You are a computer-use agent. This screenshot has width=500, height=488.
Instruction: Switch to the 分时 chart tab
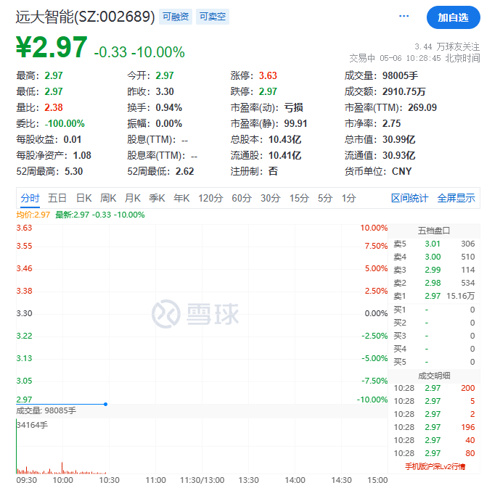tap(30, 198)
